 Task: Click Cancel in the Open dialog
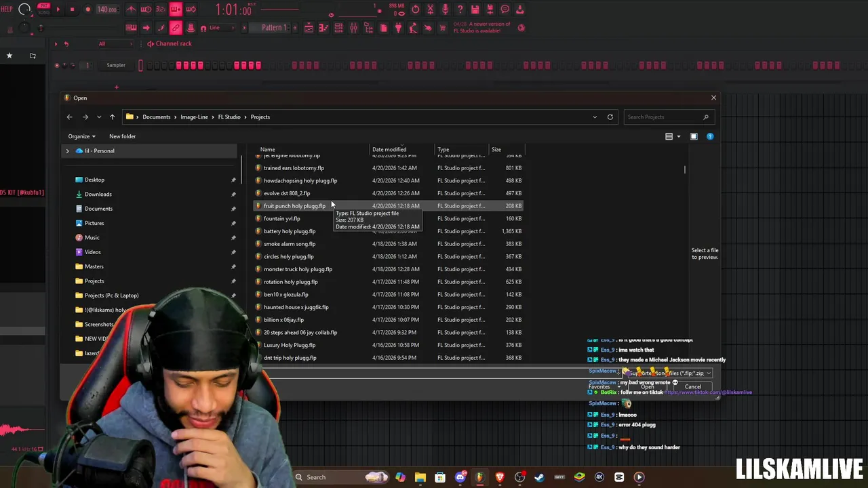coord(692,387)
